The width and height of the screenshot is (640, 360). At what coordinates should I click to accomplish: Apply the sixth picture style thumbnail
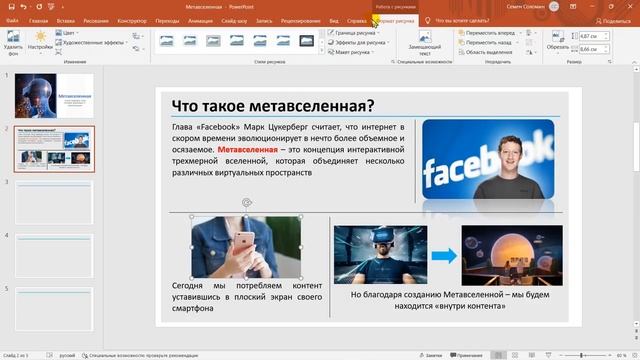[283, 40]
